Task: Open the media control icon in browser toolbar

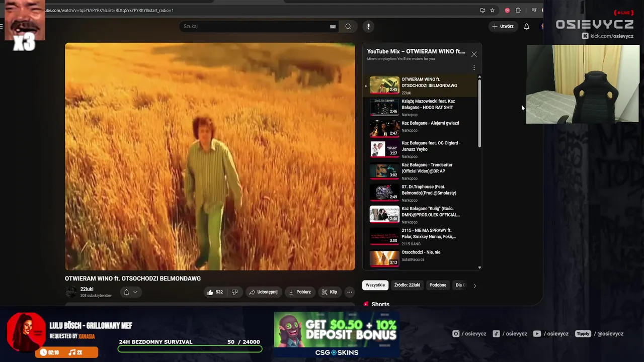Action: 534,10
